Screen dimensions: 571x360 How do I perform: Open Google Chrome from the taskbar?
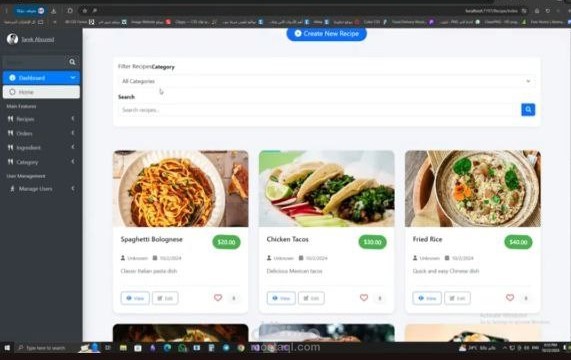[241, 348]
